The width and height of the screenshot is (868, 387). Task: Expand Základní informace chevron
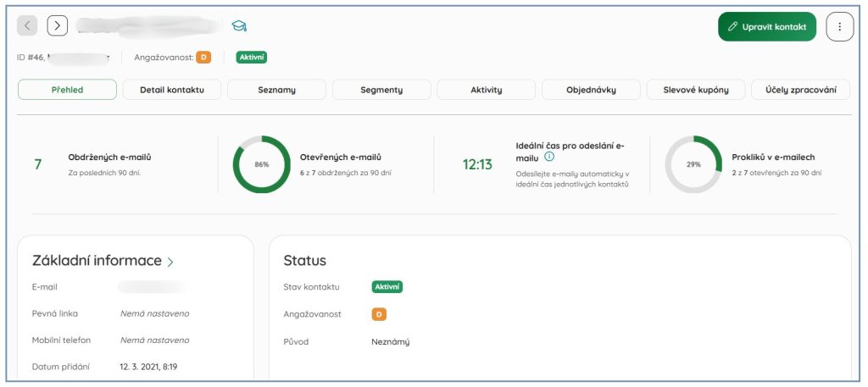(170, 262)
